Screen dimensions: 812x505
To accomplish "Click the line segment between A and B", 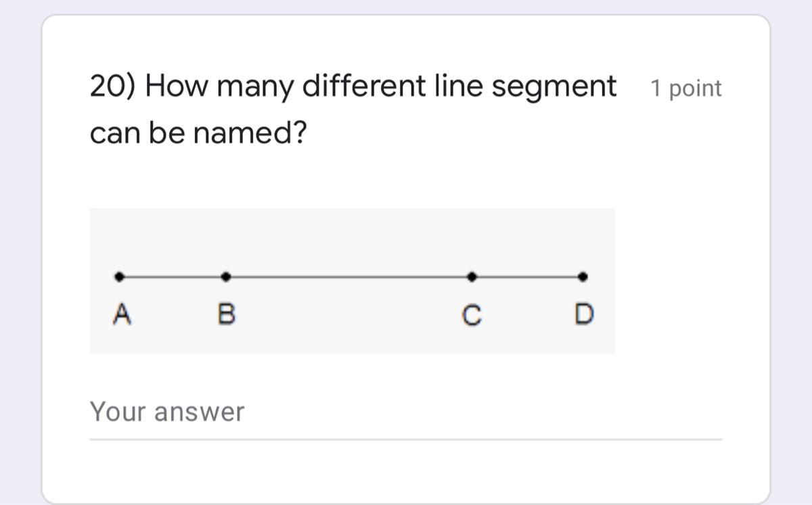I will pyautogui.click(x=173, y=276).
